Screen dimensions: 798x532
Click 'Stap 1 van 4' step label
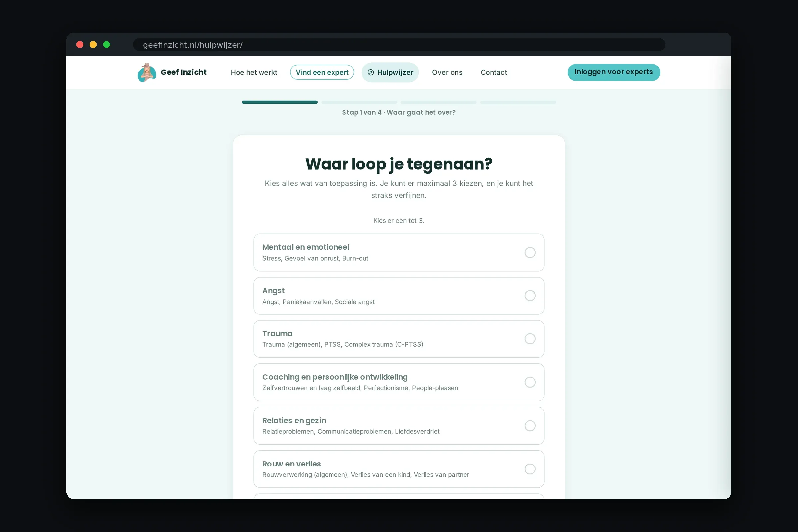click(x=362, y=112)
